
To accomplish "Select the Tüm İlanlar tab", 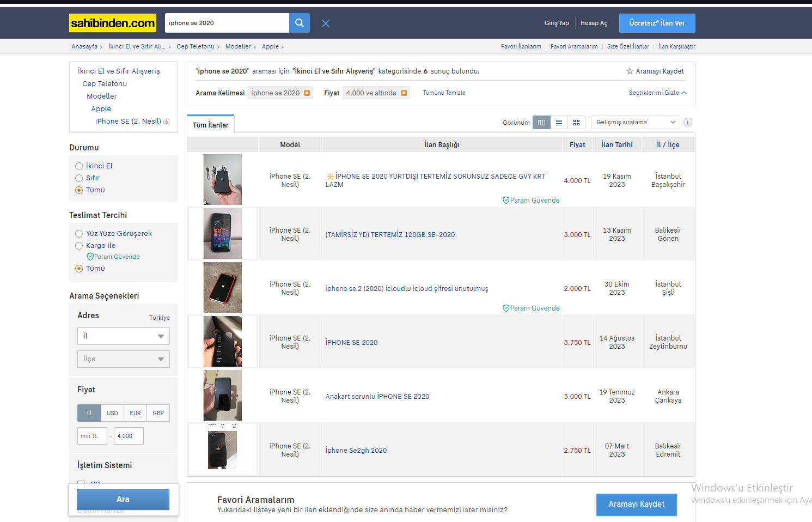I will pos(211,125).
